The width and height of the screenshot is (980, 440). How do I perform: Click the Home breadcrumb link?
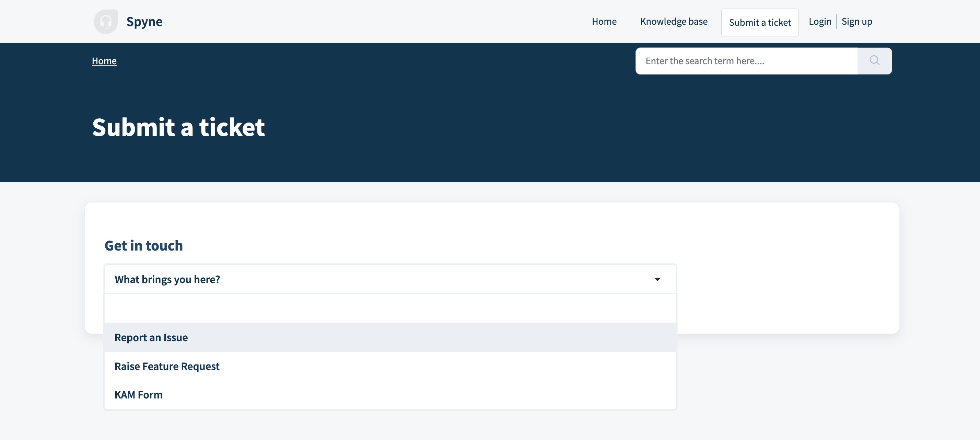point(104,61)
